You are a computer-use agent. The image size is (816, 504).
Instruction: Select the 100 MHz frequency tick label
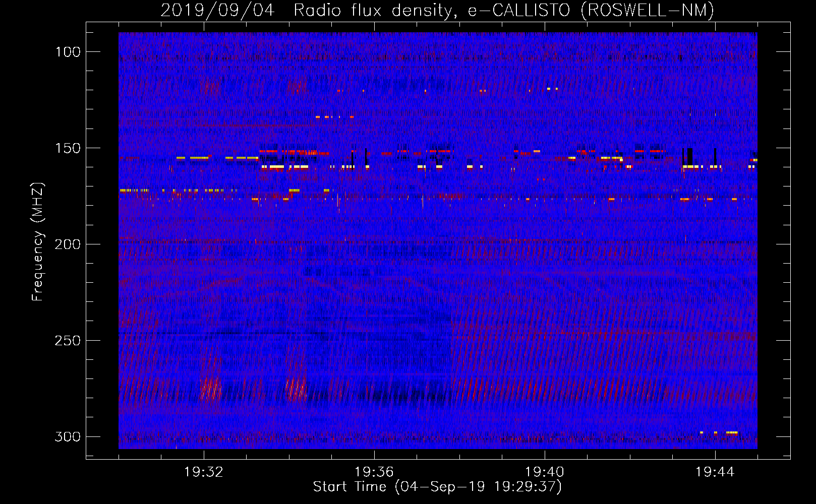pyautogui.click(x=68, y=52)
